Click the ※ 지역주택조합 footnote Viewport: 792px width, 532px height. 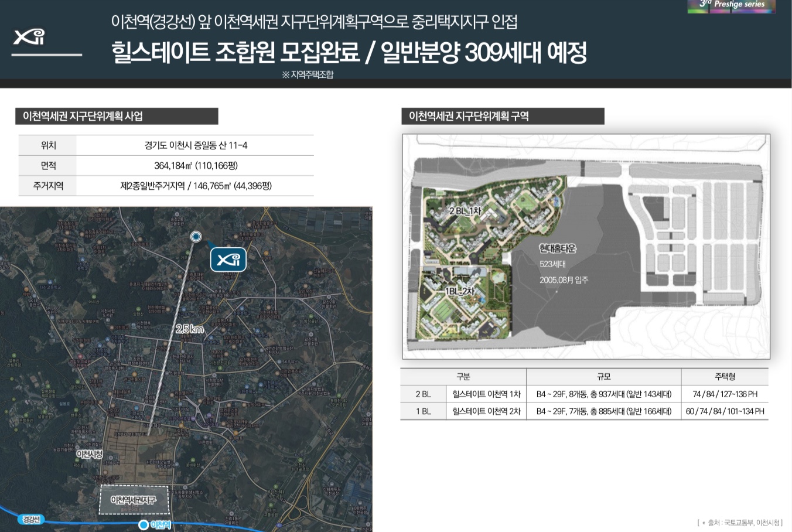308,74
